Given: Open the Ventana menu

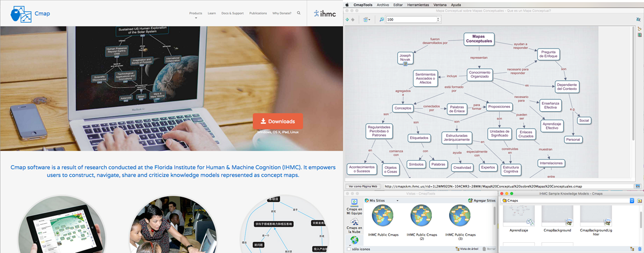Looking at the screenshot, I should click(440, 4).
